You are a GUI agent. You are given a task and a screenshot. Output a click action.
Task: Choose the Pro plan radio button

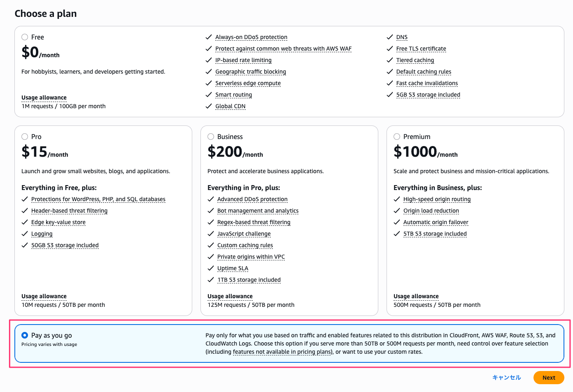[25, 137]
